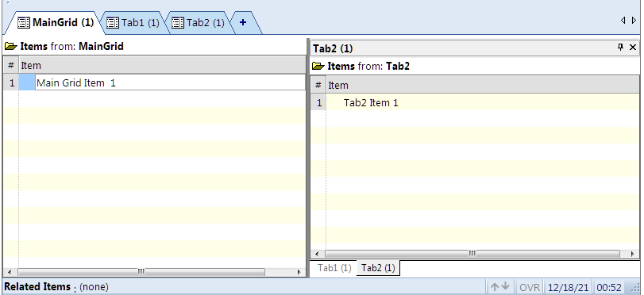Toggle OVR overwrite mode in the status bar
The width and height of the screenshot is (644, 295).
530,287
